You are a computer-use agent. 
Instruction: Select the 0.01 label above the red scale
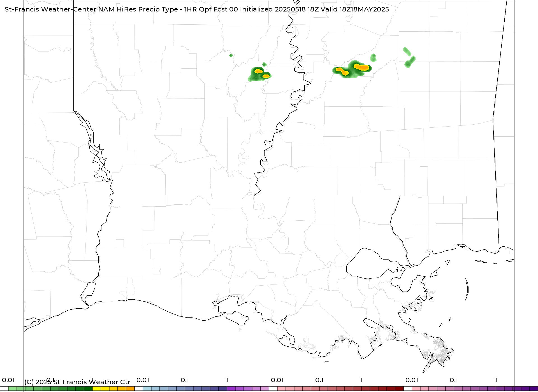pyautogui.click(x=277, y=380)
